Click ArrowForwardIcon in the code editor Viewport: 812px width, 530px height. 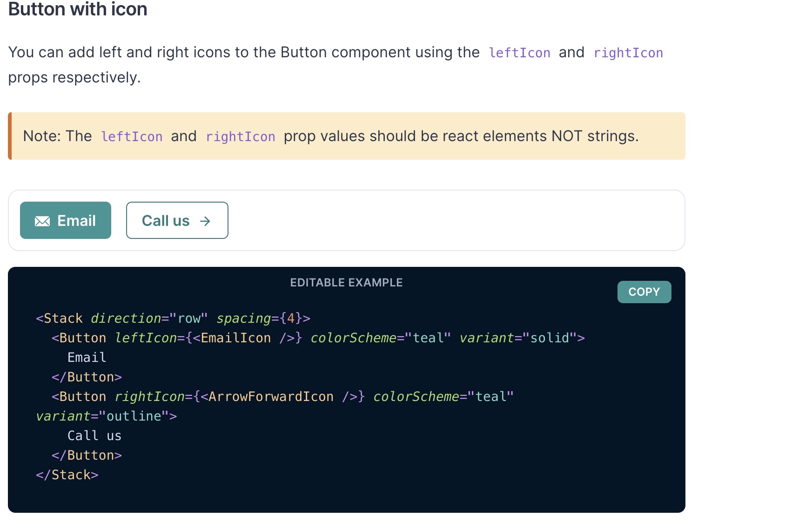271,397
